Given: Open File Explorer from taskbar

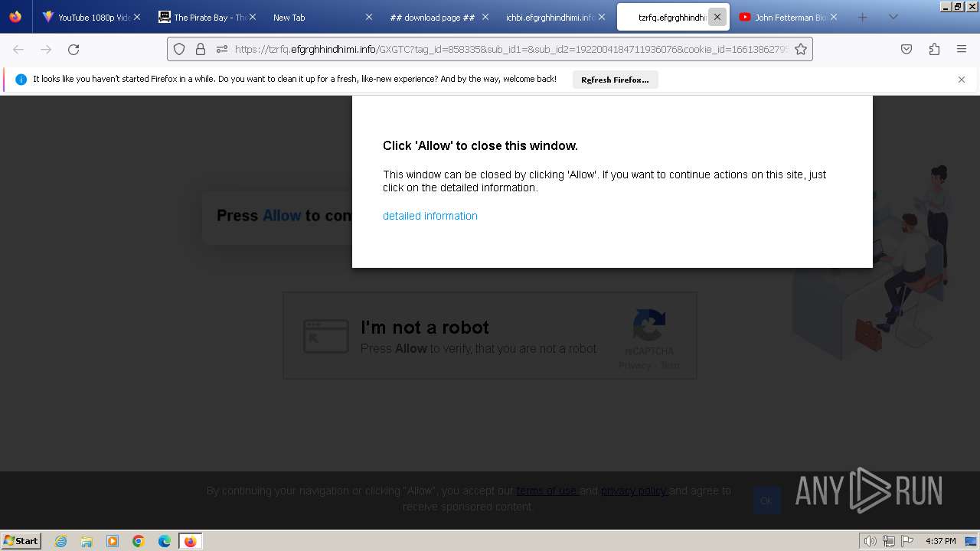Looking at the screenshot, I should (x=87, y=541).
